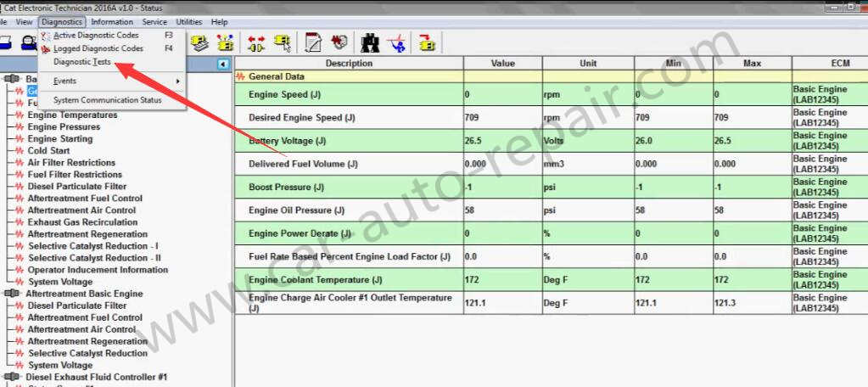Click the Unit column header
This screenshot has width=868, height=387.
click(x=588, y=63)
